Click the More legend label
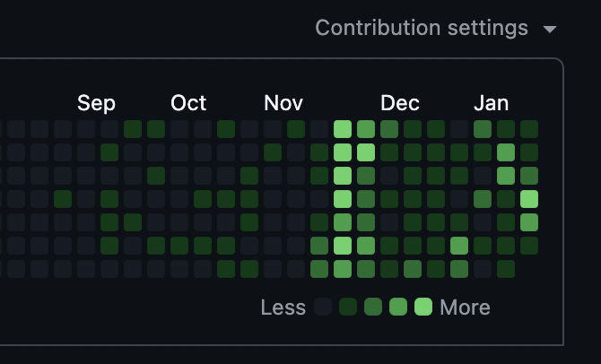Screen dimensions: 601x364 coord(465,308)
